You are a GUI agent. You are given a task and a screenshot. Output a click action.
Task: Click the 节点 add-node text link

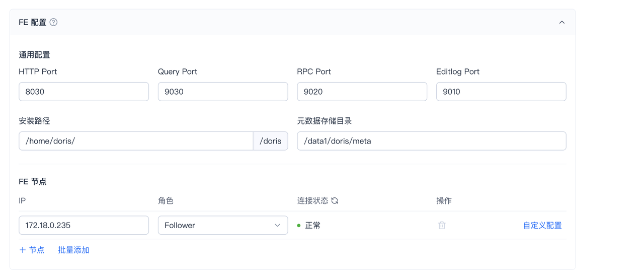37,250
